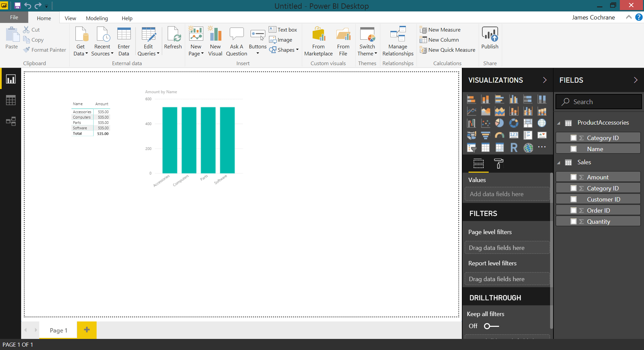Screen dimensions: 644x350
Task: Click the Fields search box
Action: click(599, 102)
